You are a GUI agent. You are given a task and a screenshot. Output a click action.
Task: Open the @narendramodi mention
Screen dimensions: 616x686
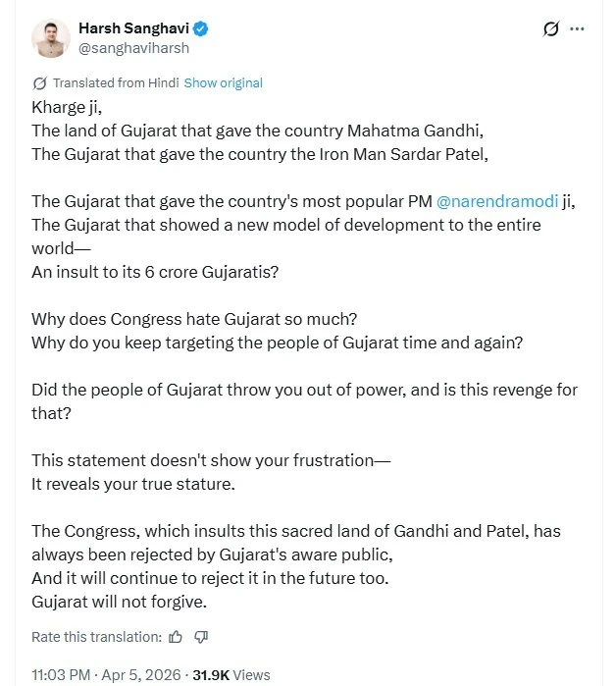[x=496, y=201]
